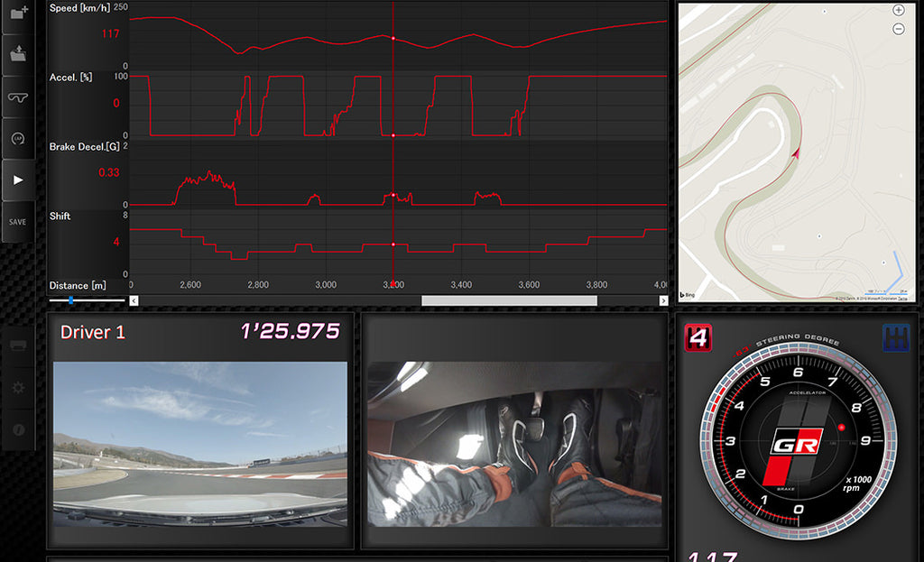Toggle the blue gear shift pattern icon
The width and height of the screenshot is (924, 562).
(894, 337)
